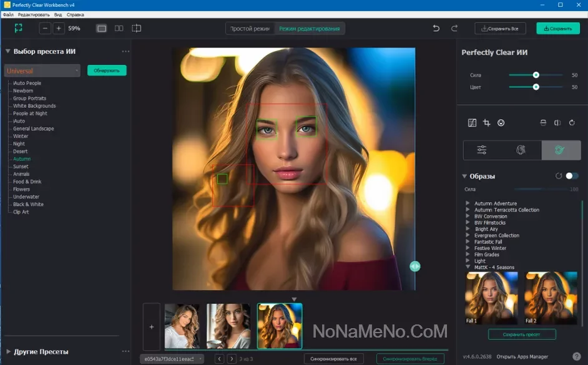Image resolution: width=588 pixels, height=365 pixels.
Task: Click the face smiley icon
Action: click(501, 123)
